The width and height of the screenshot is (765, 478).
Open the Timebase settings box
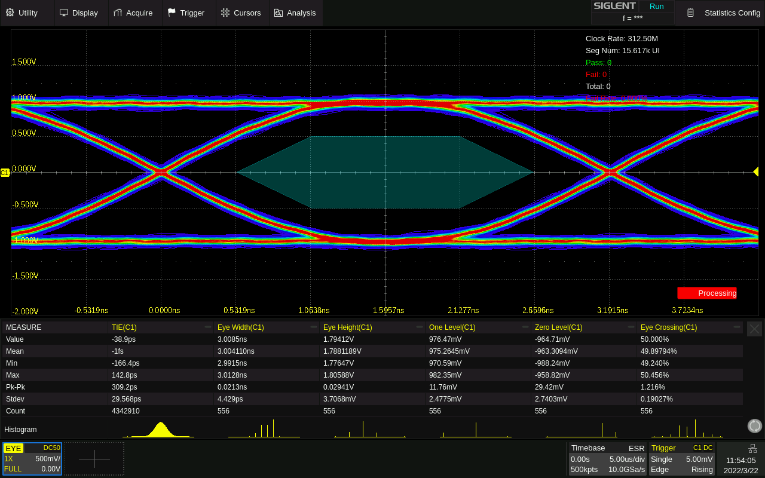606,458
